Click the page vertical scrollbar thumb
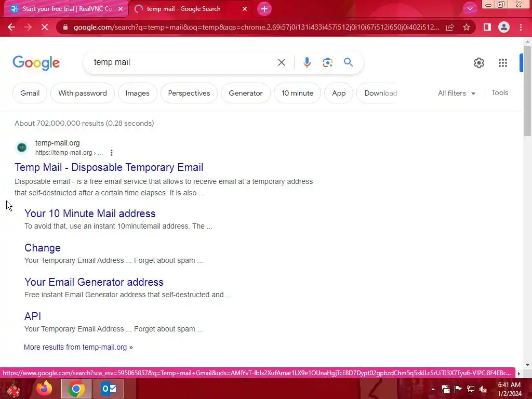 pyautogui.click(x=527, y=91)
